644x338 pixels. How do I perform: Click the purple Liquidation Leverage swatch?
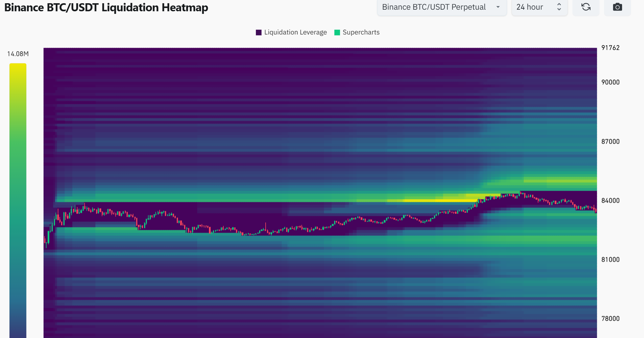tap(259, 32)
